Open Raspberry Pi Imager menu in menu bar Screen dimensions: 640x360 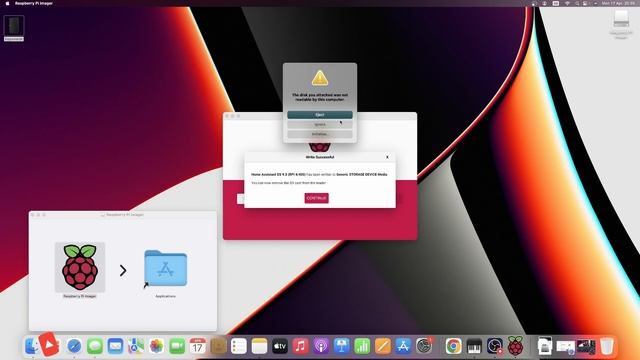click(34, 3)
